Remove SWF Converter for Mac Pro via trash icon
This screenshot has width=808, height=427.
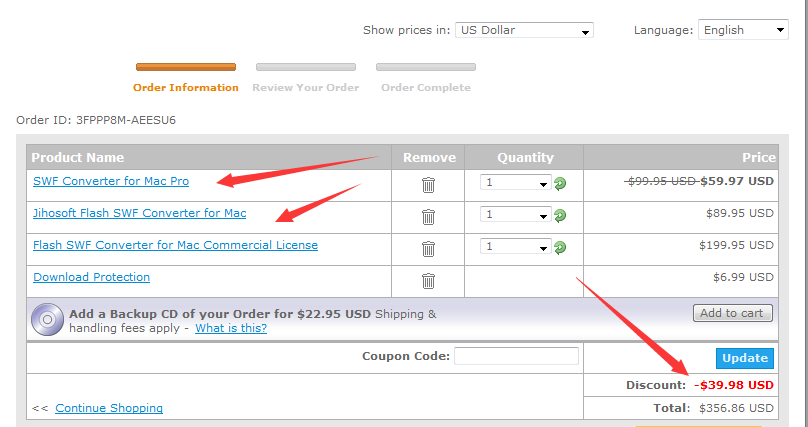[x=428, y=185]
